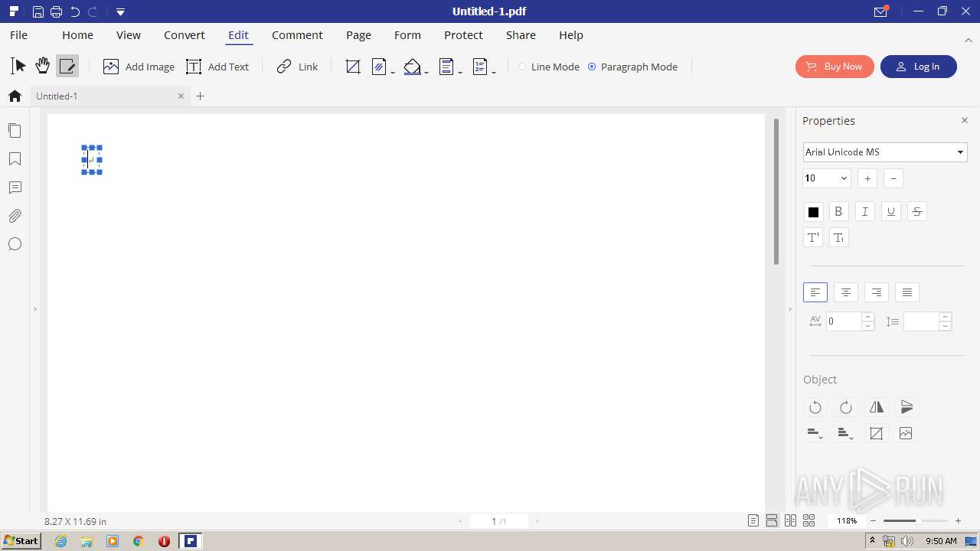This screenshot has height=551, width=980.
Task: Switch to the Page tab
Action: point(358,35)
